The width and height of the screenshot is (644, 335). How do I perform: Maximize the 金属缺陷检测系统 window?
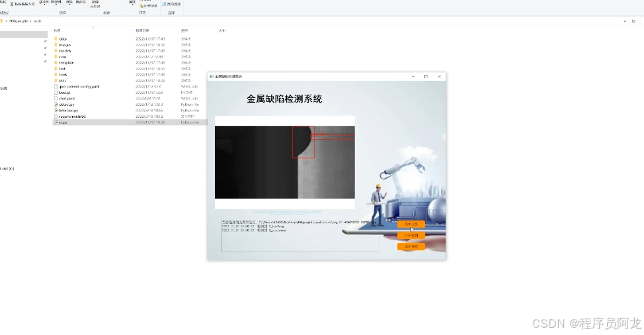click(426, 76)
